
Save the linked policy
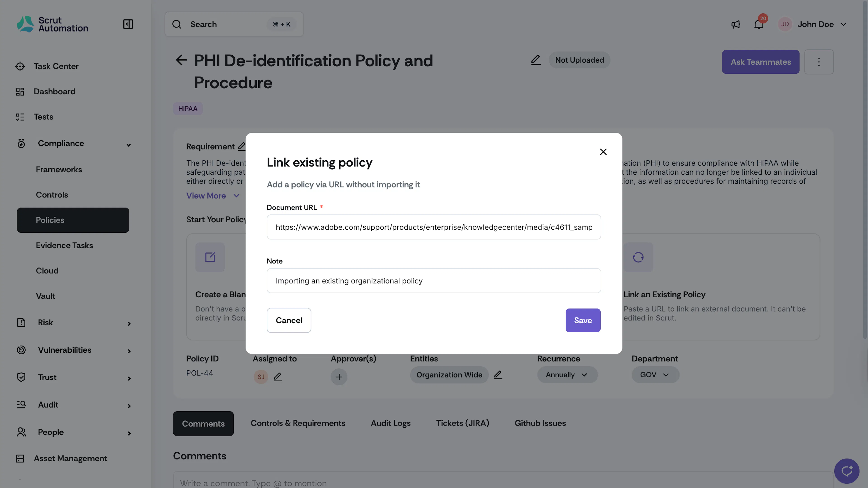[583, 320]
